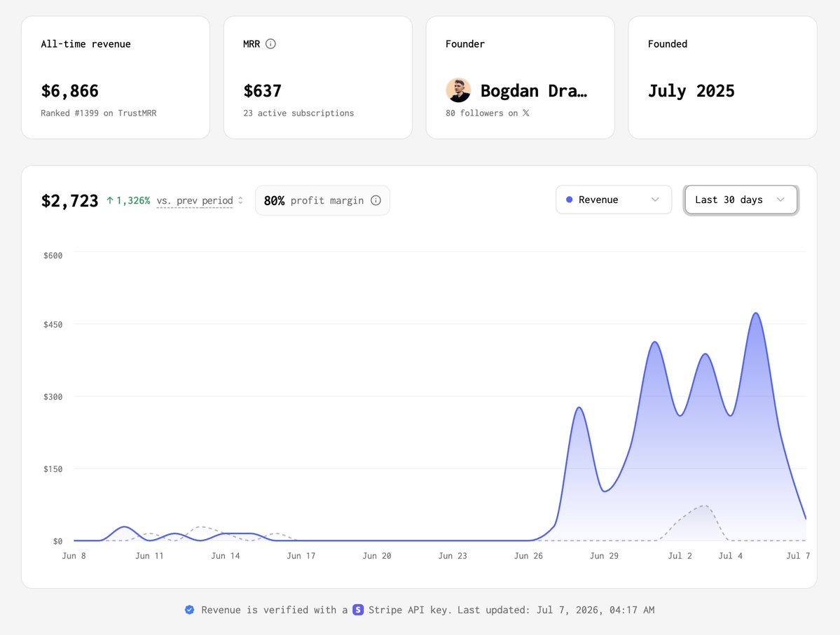Click the Founder card label
This screenshot has height=635, width=840.
pyautogui.click(x=465, y=44)
